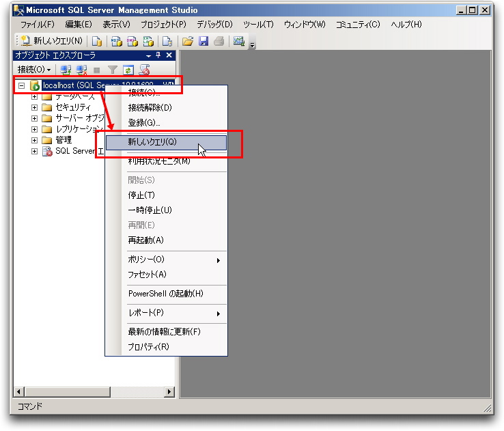Click the SQL Server Agent icon

pos(47,151)
